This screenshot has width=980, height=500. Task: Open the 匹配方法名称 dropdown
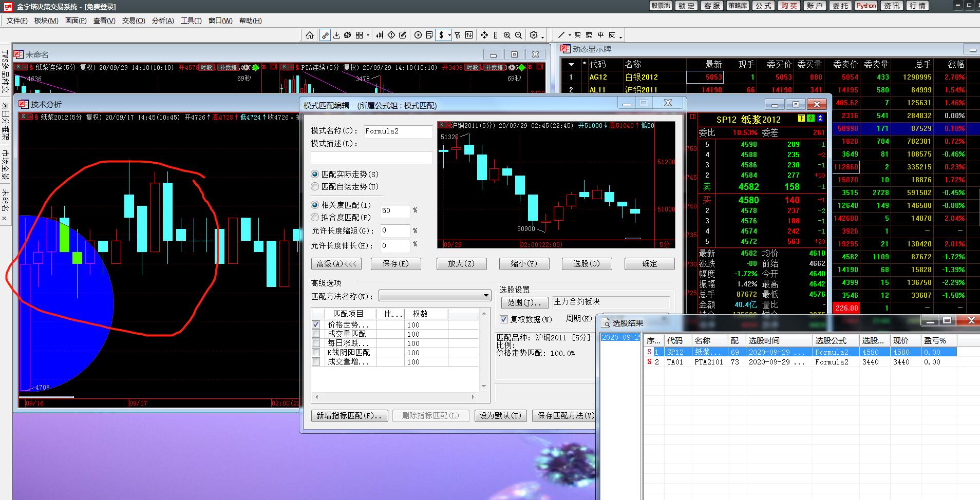(x=486, y=296)
